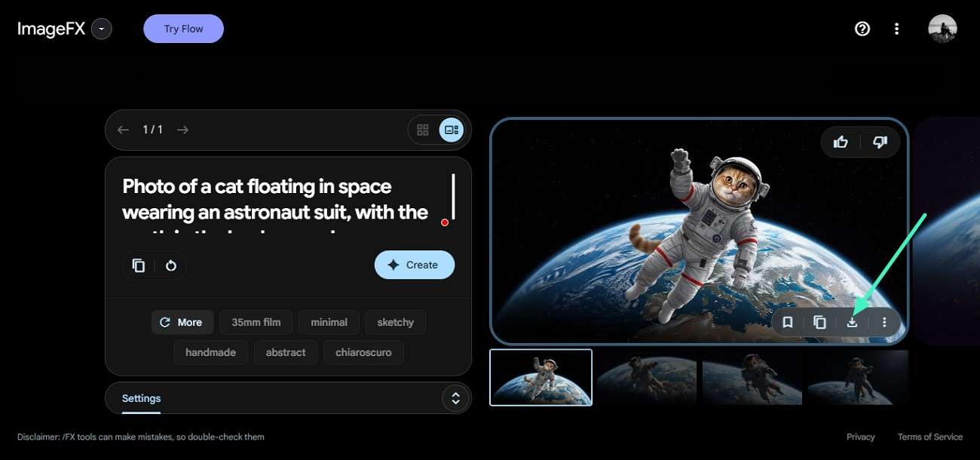Viewport: 980px width, 460px height.
Task: Click the Try Flow button
Action: pyautogui.click(x=183, y=29)
